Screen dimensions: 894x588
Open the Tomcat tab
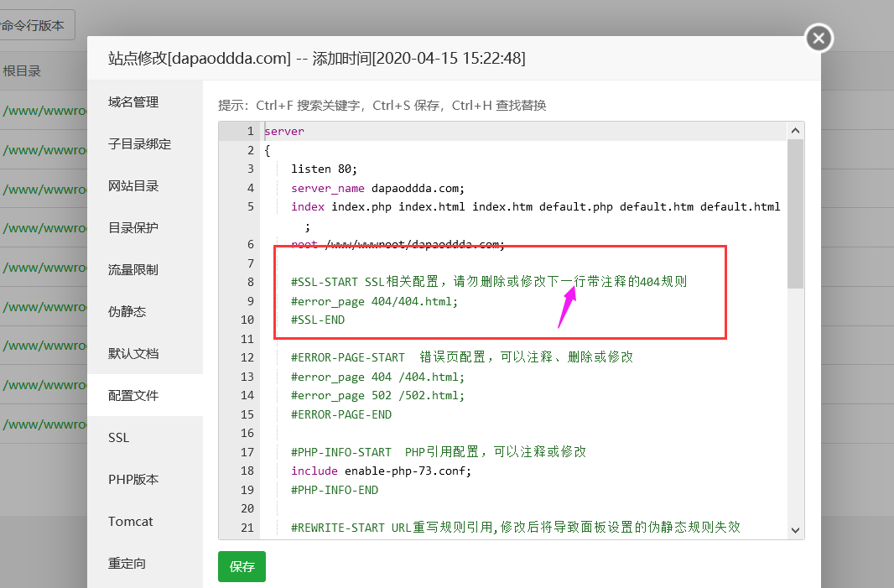point(131,521)
